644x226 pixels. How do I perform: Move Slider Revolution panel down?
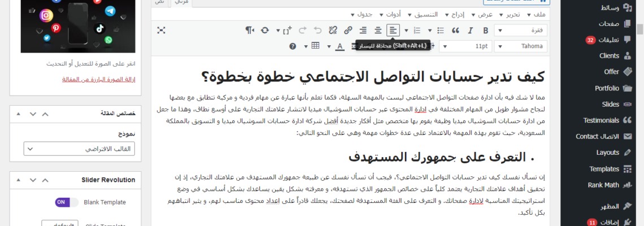click(33, 180)
